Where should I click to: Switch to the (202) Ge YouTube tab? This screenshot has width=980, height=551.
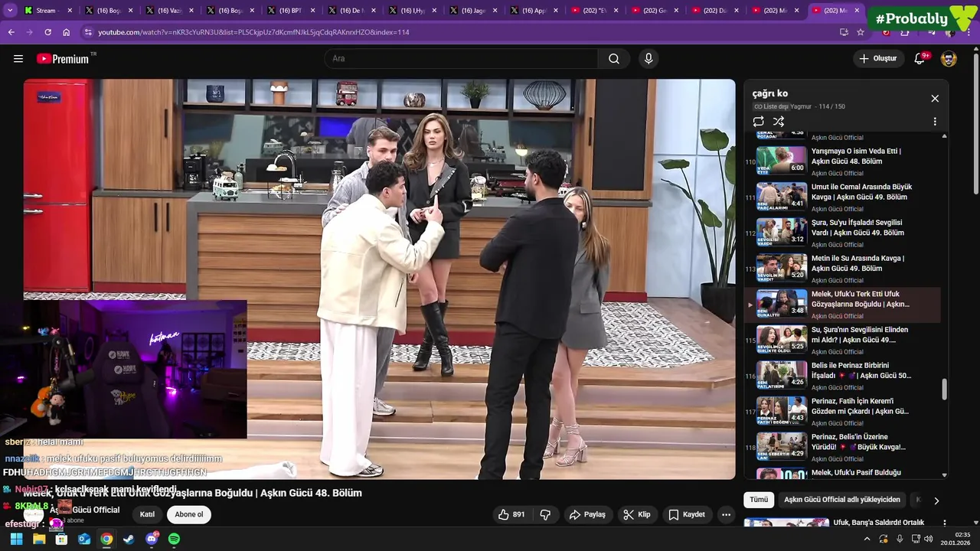tap(655, 11)
